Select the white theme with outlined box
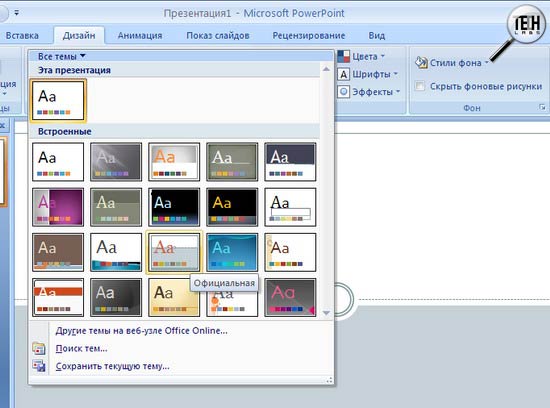Viewport: 550px width, 408px height. click(290, 207)
